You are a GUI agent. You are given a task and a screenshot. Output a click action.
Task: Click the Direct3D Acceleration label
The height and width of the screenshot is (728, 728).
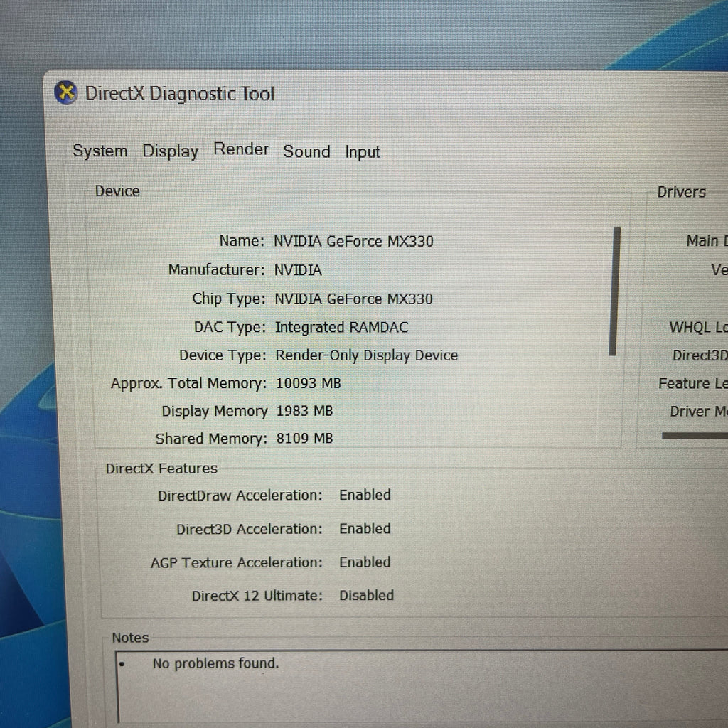(250, 529)
